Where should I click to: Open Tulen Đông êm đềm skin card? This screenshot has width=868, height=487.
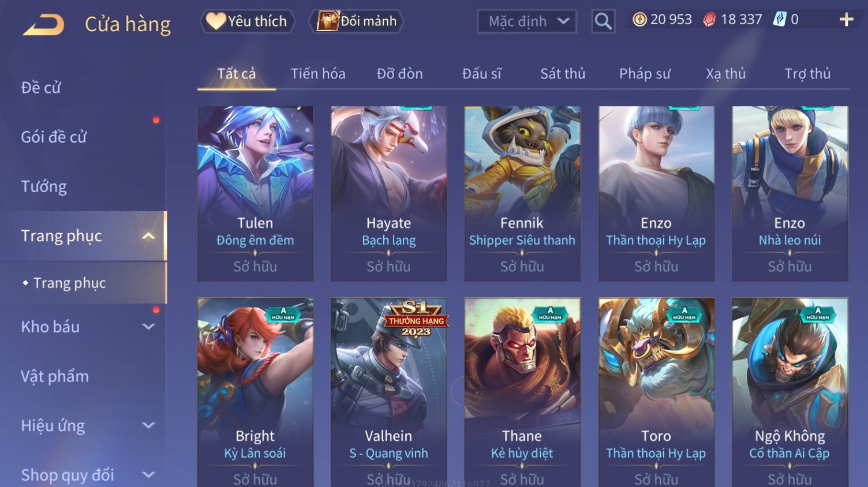click(x=255, y=193)
